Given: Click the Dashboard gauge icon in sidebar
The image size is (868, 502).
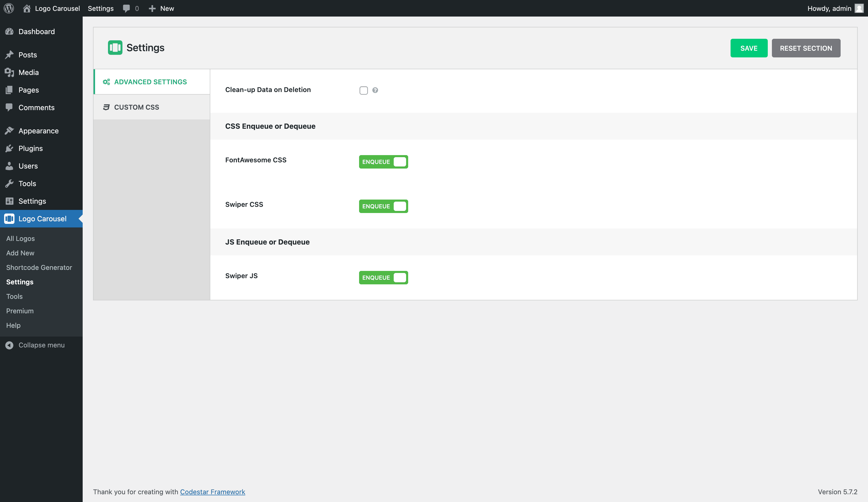Looking at the screenshot, I should coord(9,31).
